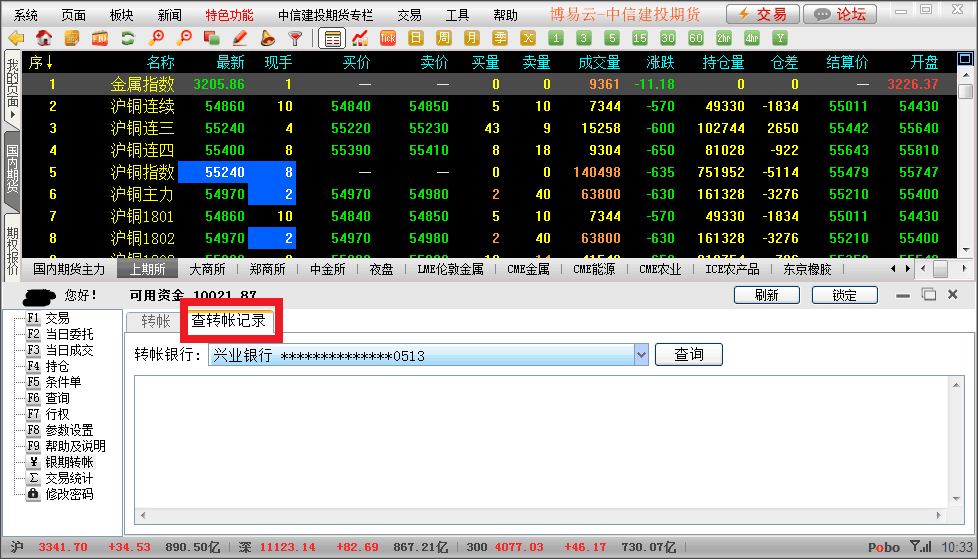The height and width of the screenshot is (559, 978).
Task: Expand the 转帐银行 bank dropdown
Action: [x=641, y=355]
